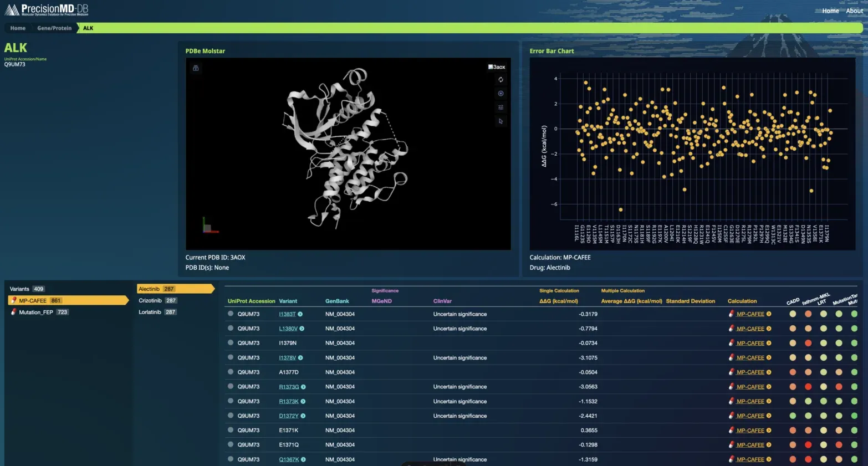Click the Home breadcrumb item
The image size is (868, 466).
coord(18,28)
